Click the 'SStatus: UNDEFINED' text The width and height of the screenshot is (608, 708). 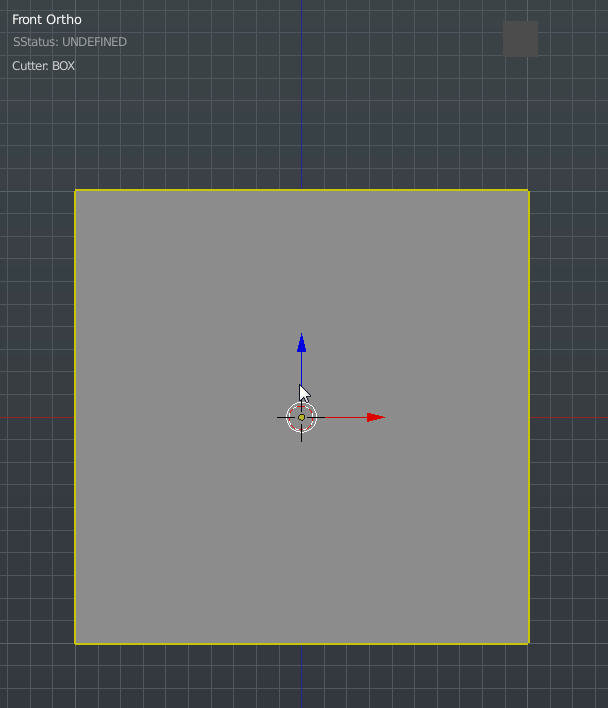point(70,42)
